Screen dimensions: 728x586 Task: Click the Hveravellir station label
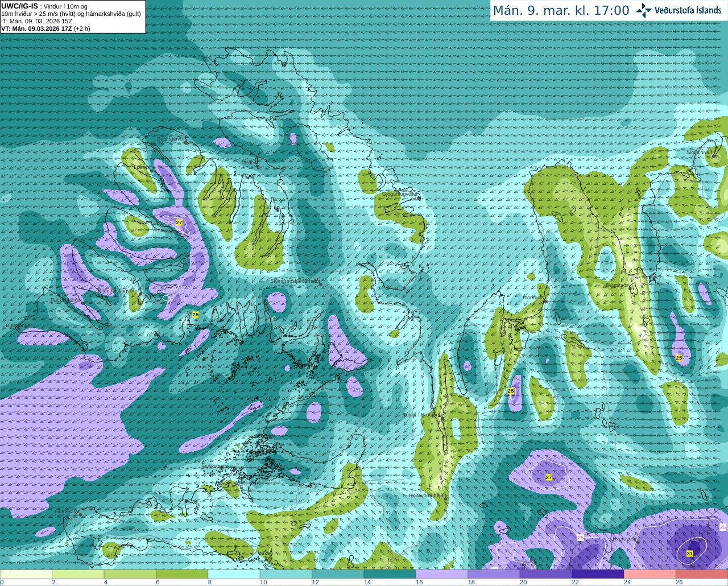click(x=623, y=538)
